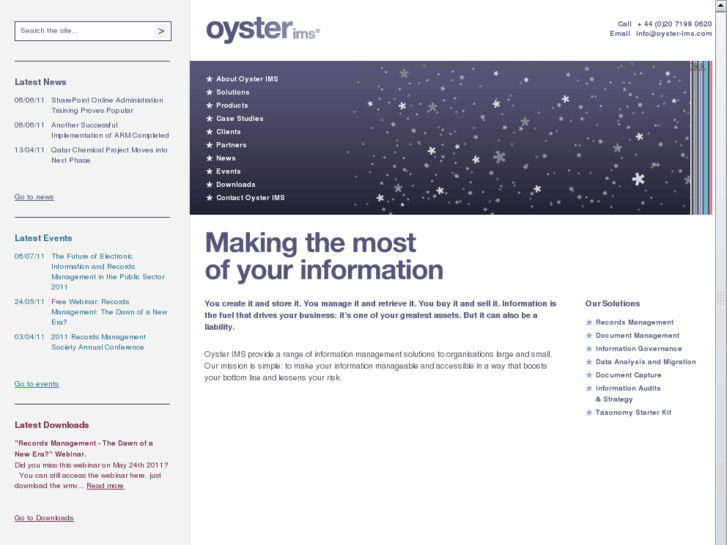The width and height of the screenshot is (727, 545).
Task: Go to Case Studies page
Action: (x=239, y=119)
